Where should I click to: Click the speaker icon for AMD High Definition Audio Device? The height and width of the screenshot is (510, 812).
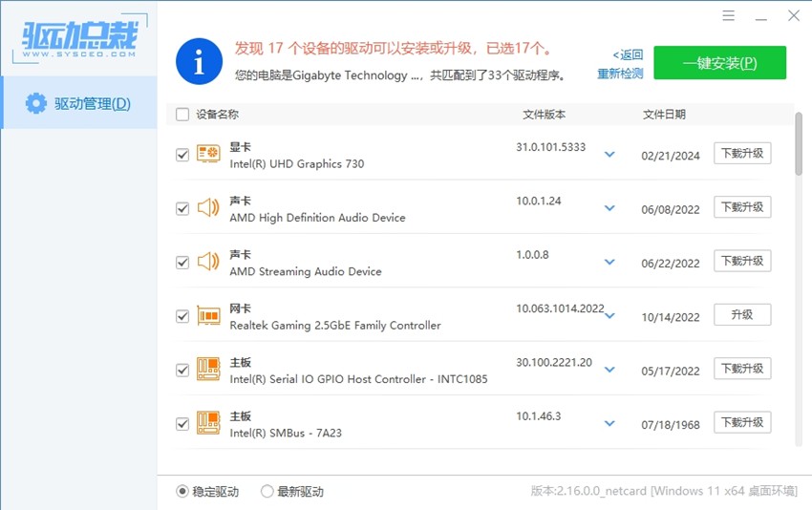(208, 207)
